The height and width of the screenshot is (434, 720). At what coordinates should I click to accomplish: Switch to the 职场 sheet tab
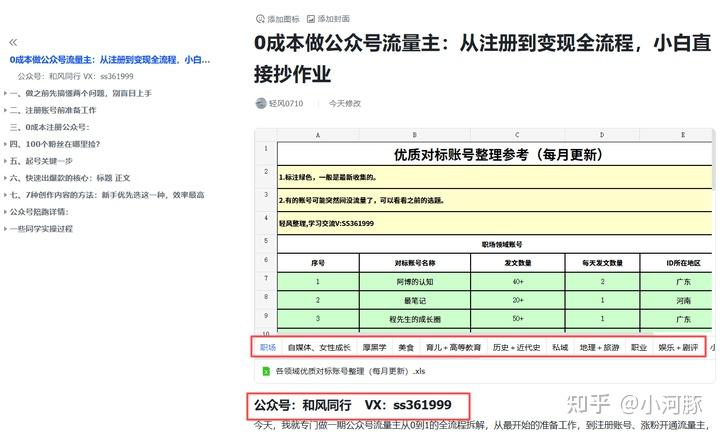coord(268,347)
